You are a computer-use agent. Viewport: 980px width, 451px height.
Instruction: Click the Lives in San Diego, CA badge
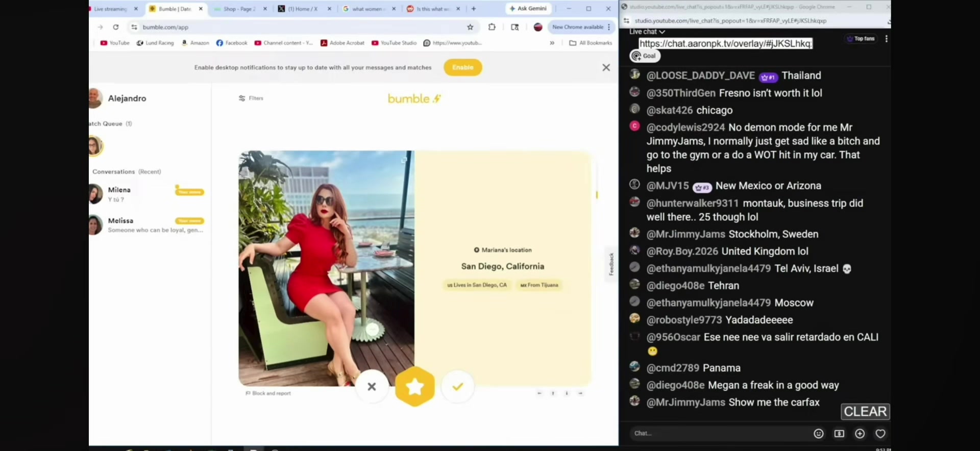point(477,285)
